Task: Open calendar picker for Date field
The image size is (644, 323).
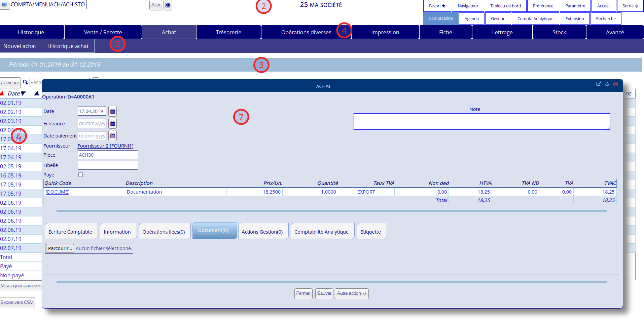Action: (113, 111)
